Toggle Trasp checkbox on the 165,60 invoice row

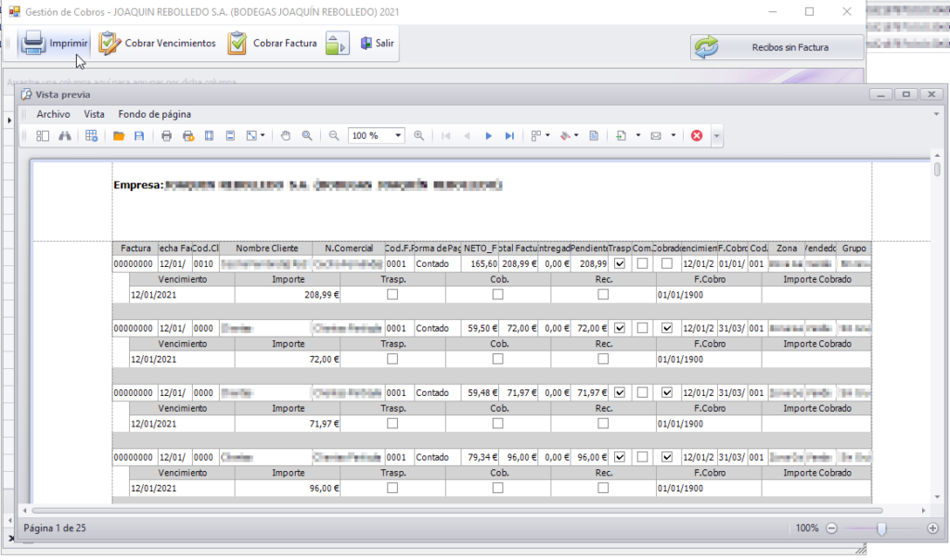coord(619,264)
